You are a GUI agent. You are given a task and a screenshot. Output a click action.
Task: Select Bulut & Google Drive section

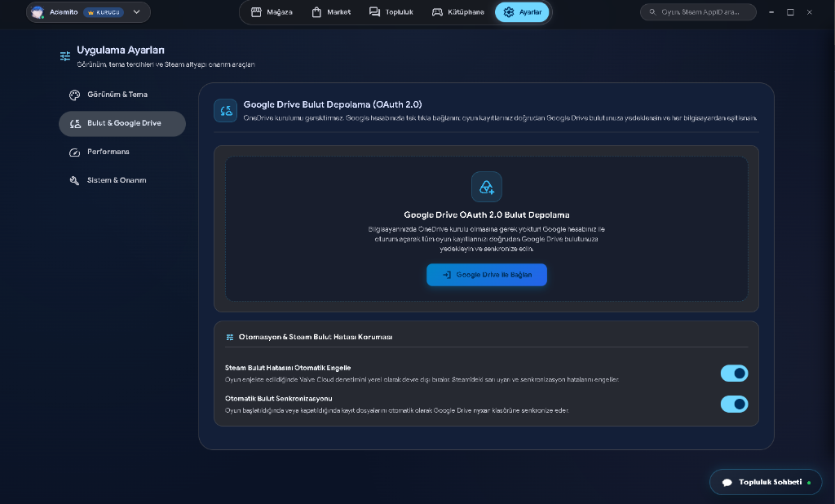coord(122,124)
